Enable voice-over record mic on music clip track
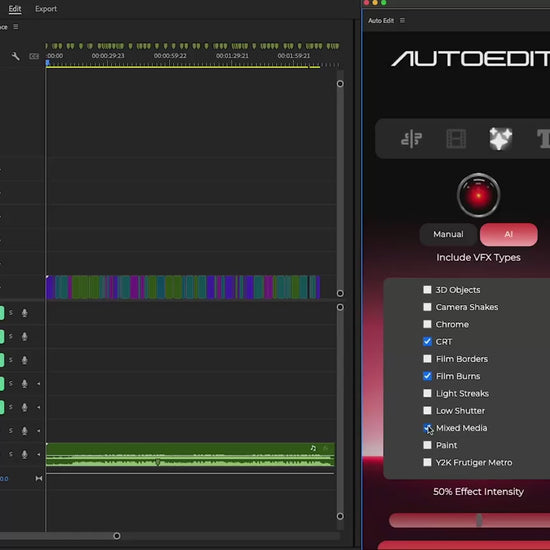The width and height of the screenshot is (550, 550). (25, 454)
